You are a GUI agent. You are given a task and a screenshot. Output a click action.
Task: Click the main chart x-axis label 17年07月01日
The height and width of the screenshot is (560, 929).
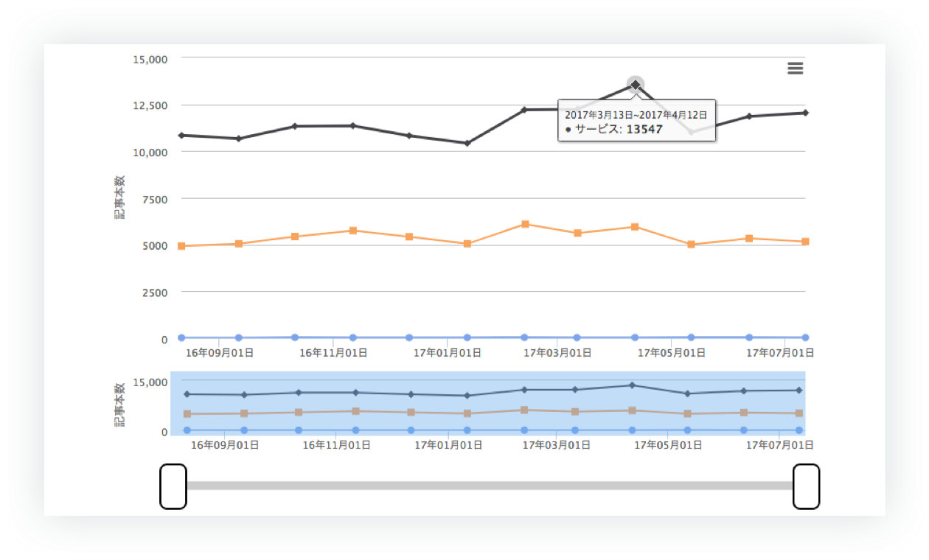(x=781, y=354)
